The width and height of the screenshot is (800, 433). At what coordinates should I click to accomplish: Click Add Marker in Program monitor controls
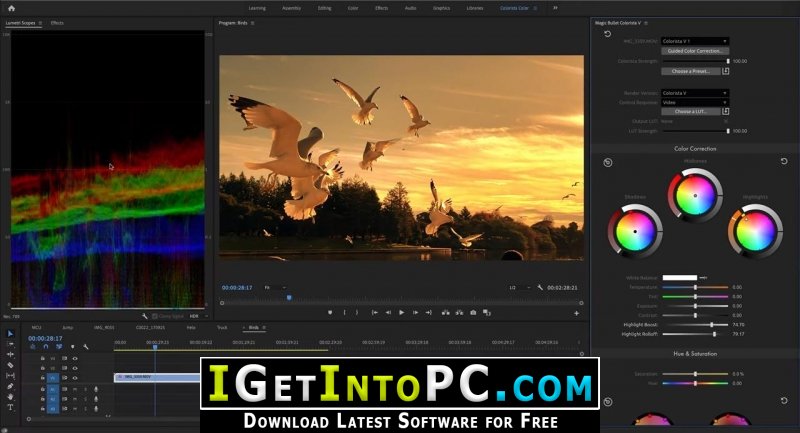[x=330, y=313]
